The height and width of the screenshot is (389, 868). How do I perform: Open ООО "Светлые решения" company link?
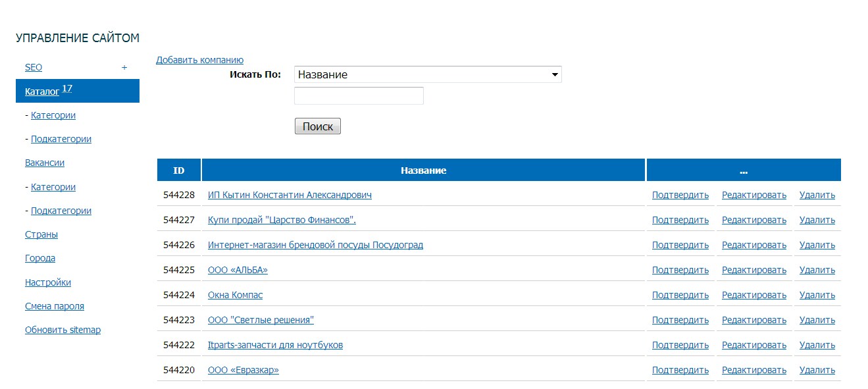(x=261, y=320)
